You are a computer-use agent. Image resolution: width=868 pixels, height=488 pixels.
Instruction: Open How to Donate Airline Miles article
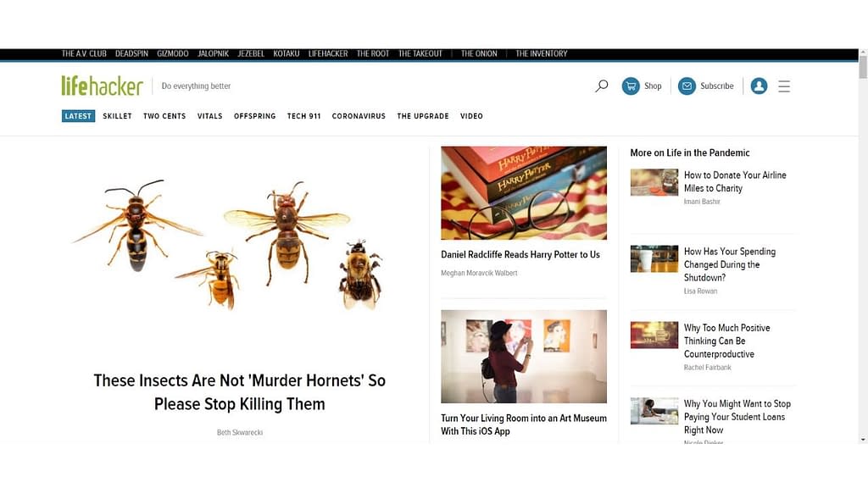point(735,181)
